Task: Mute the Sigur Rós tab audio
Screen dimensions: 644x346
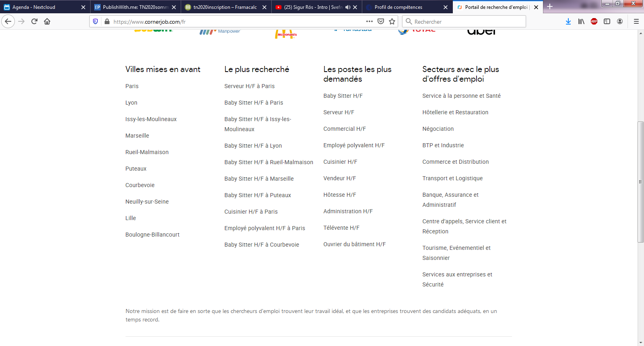Action: pyautogui.click(x=348, y=7)
